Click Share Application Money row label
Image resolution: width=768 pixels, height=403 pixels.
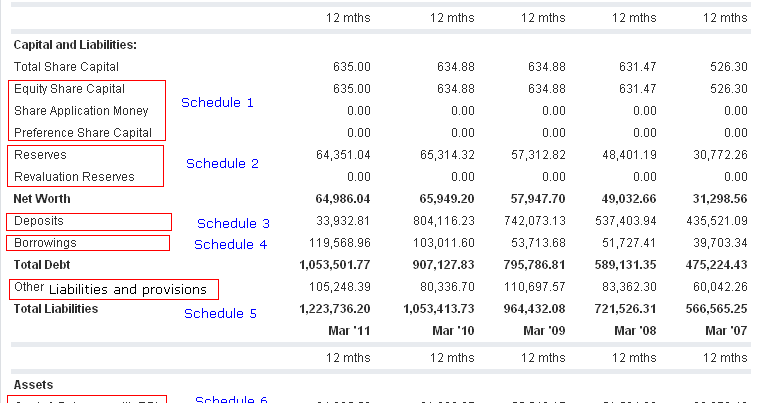pyautogui.click(x=81, y=111)
